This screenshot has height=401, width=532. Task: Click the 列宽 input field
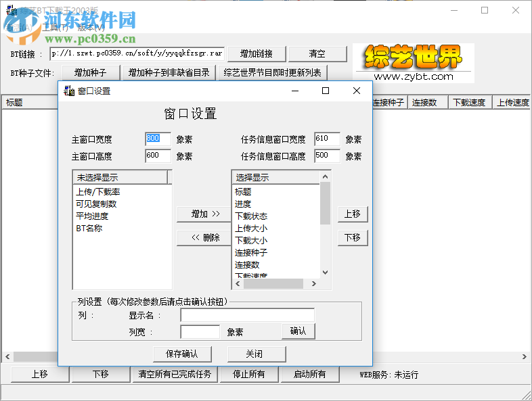pyautogui.click(x=200, y=332)
